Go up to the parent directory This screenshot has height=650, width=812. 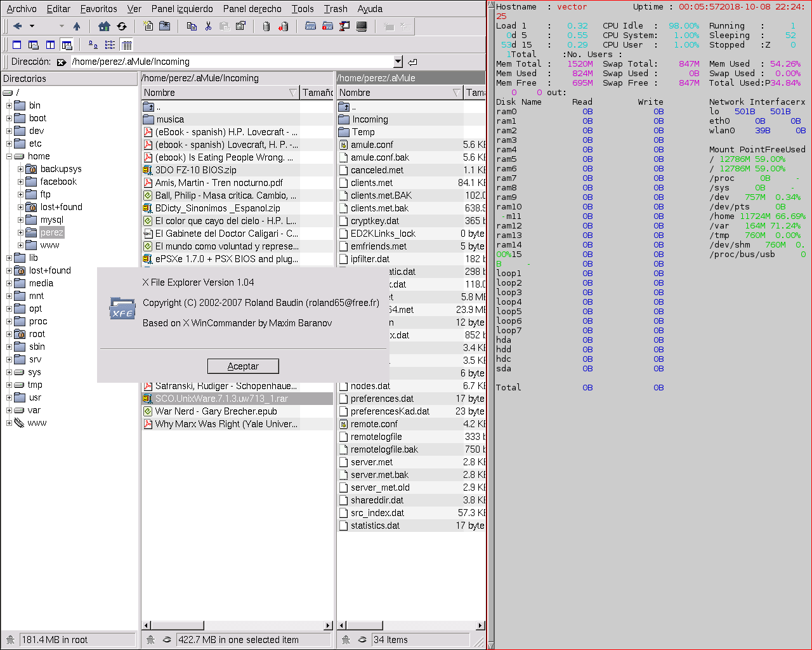(77, 26)
